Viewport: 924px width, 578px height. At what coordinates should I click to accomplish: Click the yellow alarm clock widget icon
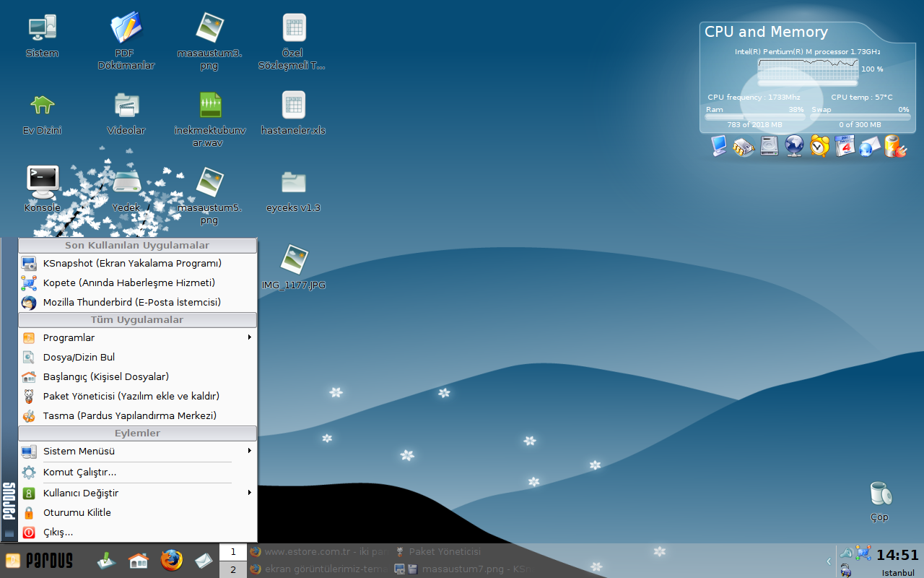(819, 146)
